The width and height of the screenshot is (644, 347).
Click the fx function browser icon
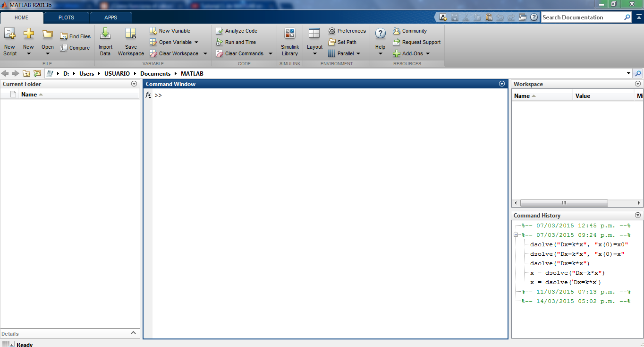148,95
